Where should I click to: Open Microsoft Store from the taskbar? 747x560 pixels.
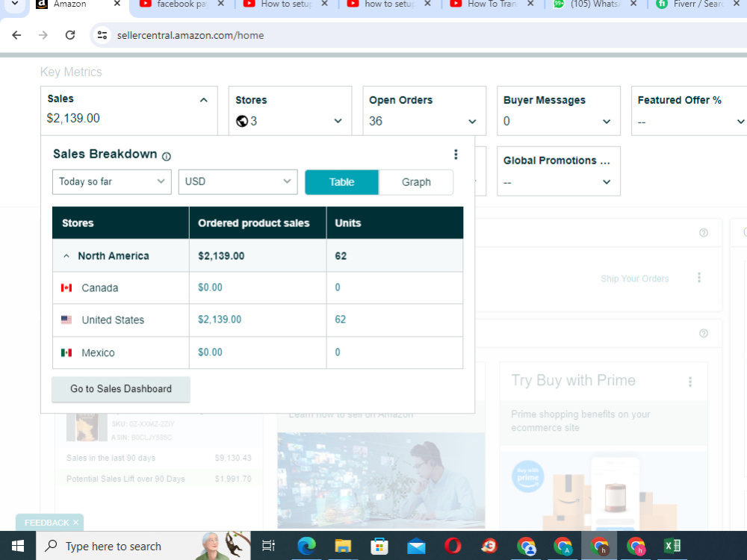coord(379,546)
